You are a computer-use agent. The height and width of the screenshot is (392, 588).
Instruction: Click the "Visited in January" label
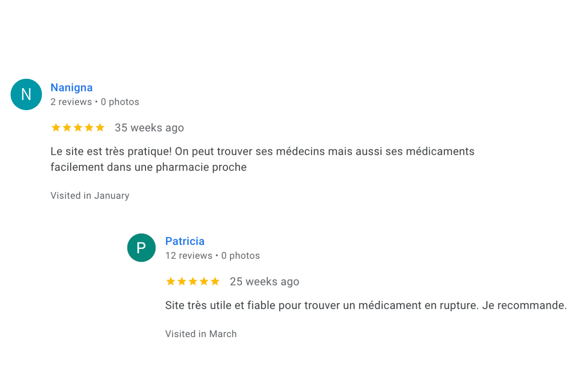tap(90, 196)
